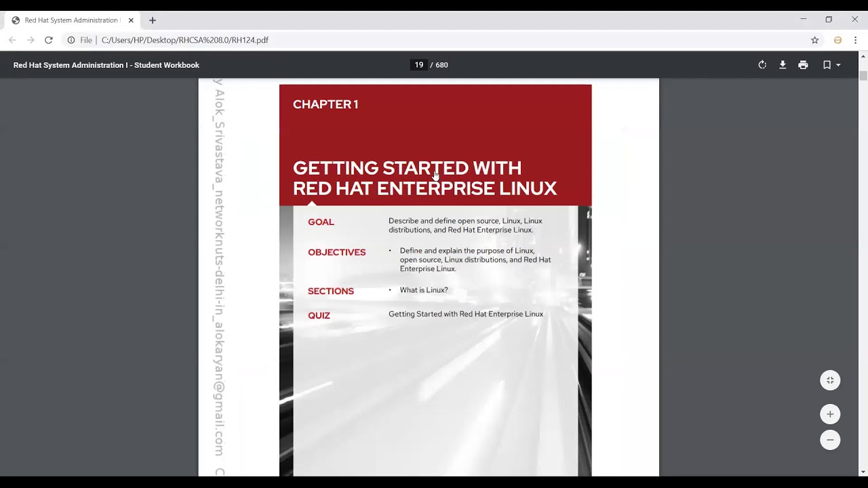Open the browser profile avatar
The width and height of the screenshot is (868, 488).
click(837, 40)
